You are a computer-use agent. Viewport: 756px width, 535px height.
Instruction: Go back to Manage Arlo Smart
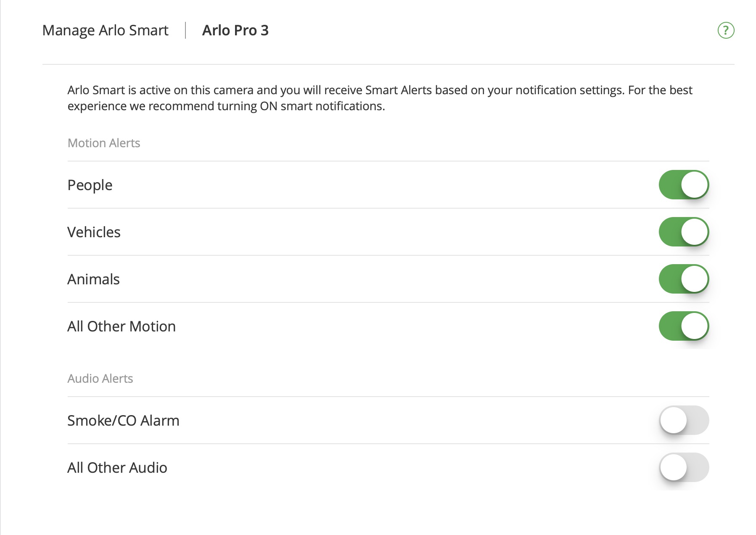(106, 30)
